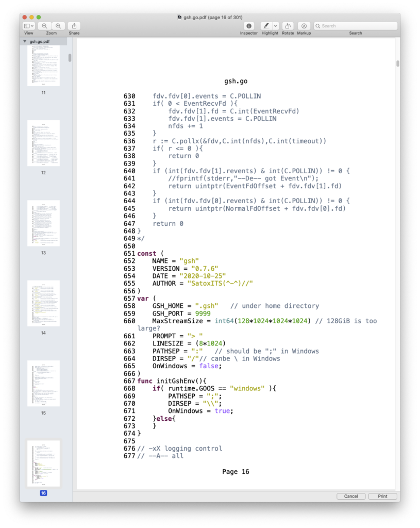Open the Highlight color dropdown arrow
This screenshot has width=420, height=528.
(276, 26)
